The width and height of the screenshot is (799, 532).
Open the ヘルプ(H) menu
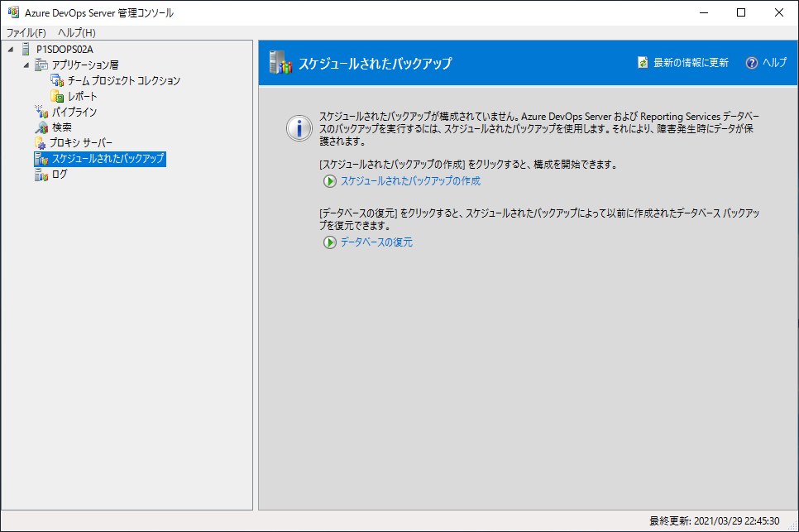click(x=77, y=32)
